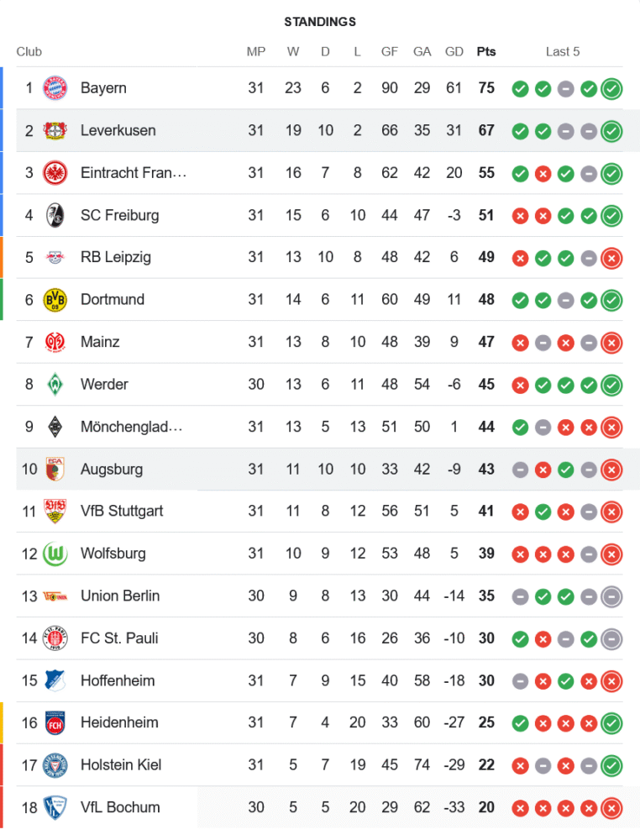Screen dimensions: 640x840
Task: Click RB Leipzig's latest loss indicator
Action: [x=611, y=258]
